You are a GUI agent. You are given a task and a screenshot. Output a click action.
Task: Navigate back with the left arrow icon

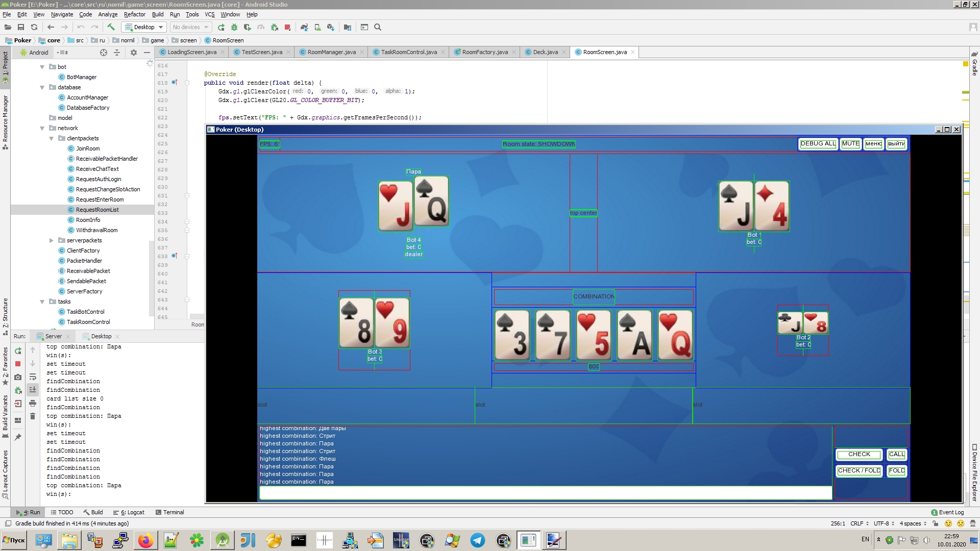[x=51, y=27]
